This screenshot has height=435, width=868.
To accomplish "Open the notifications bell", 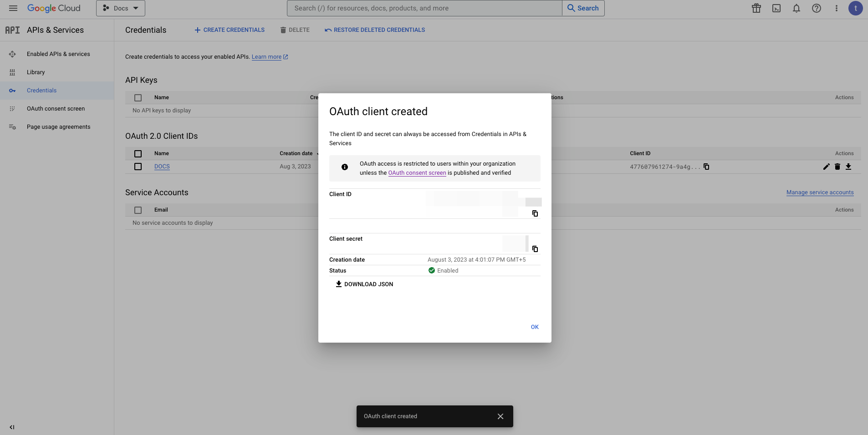I will tap(797, 8).
